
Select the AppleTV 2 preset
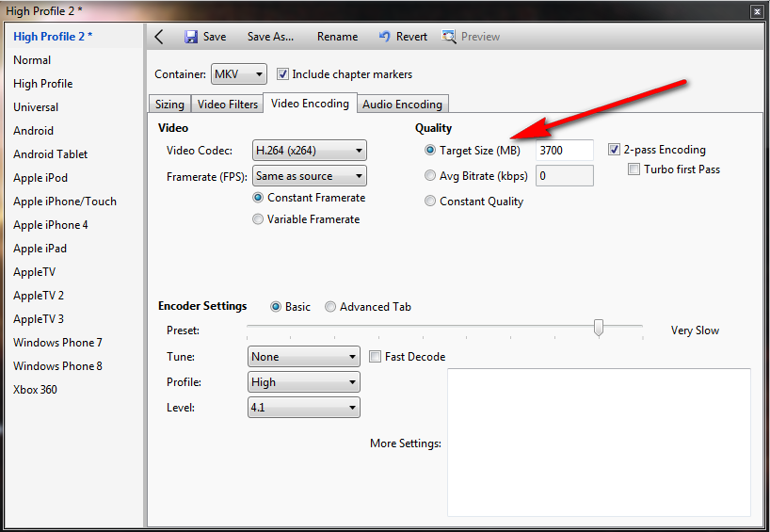[x=39, y=296]
